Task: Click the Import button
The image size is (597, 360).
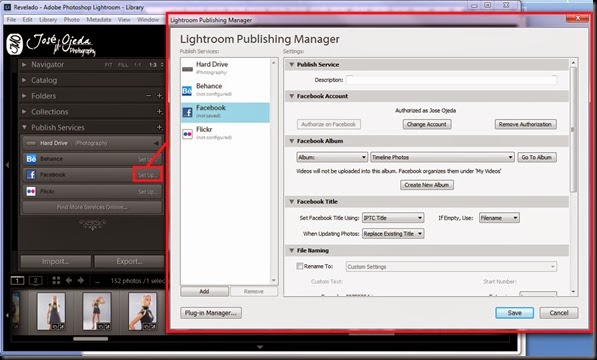Action: pyautogui.click(x=56, y=261)
